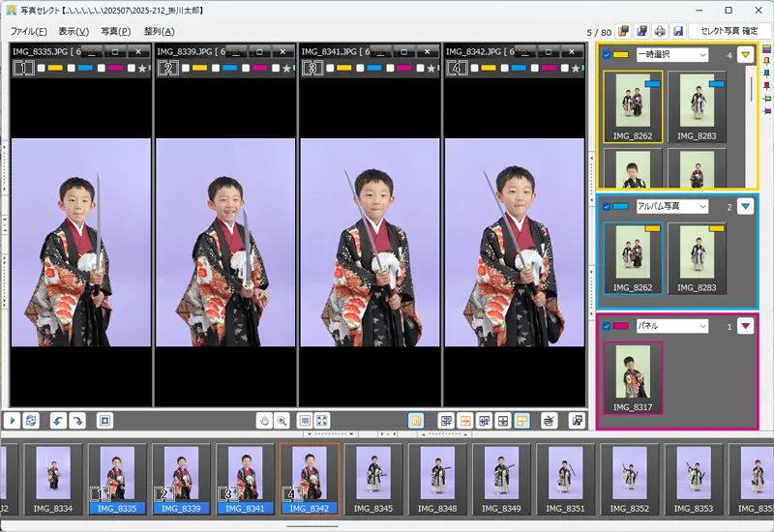Open the アルバム写真 dropdown
The width and height of the screenshot is (774, 532).
[x=672, y=206]
